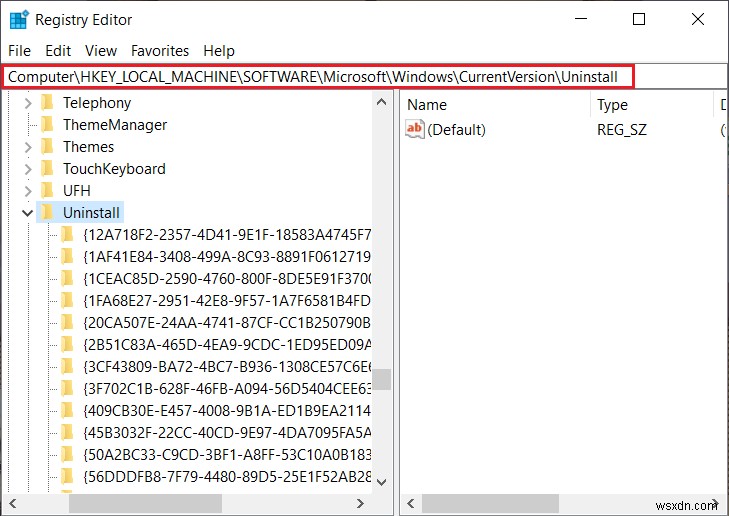Click values pane scroll left arrow
This screenshot has height=516, width=729.
point(411,503)
